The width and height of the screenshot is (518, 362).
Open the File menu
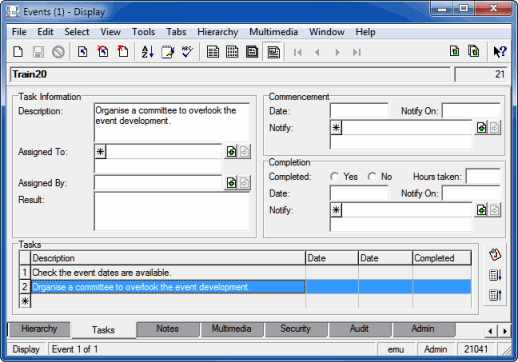coord(19,32)
